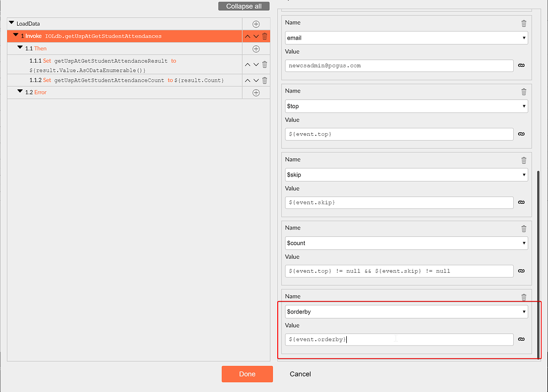
Task: Expand the 1.2 Error branch
Action: click(20, 92)
